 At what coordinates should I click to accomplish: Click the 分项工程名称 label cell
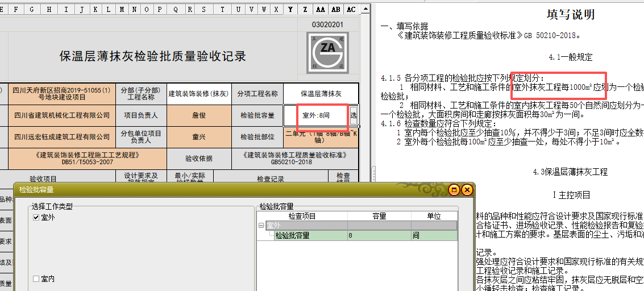(x=257, y=94)
